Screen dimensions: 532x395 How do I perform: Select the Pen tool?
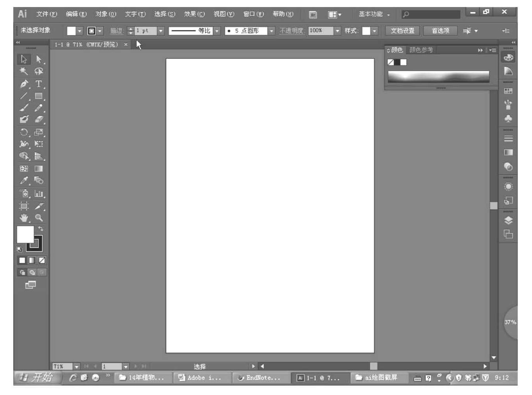pyautogui.click(x=24, y=84)
